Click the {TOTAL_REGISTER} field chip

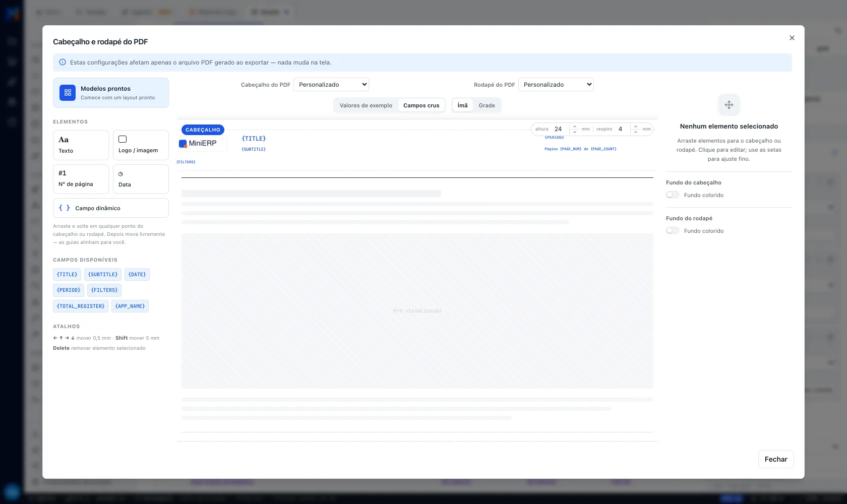[81, 306]
